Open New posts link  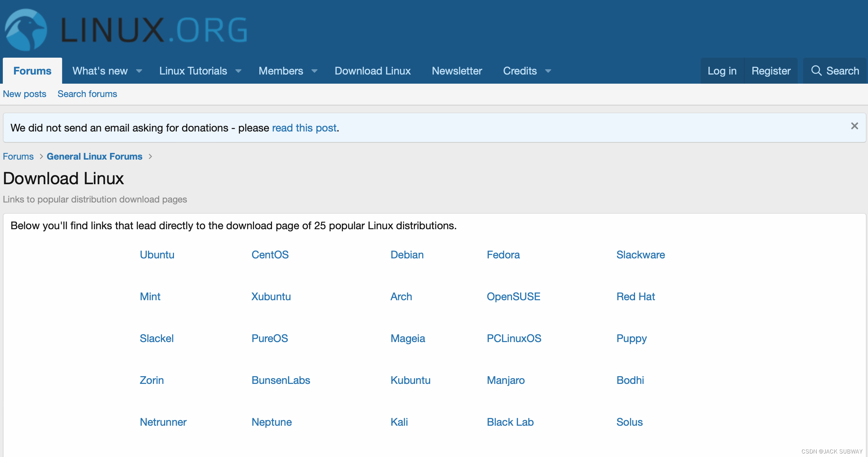(25, 94)
